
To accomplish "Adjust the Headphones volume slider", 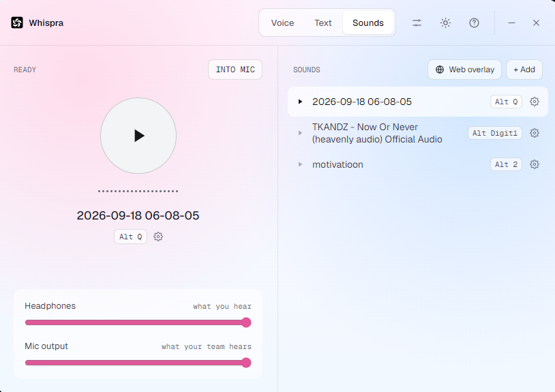I will pyautogui.click(x=138, y=322).
